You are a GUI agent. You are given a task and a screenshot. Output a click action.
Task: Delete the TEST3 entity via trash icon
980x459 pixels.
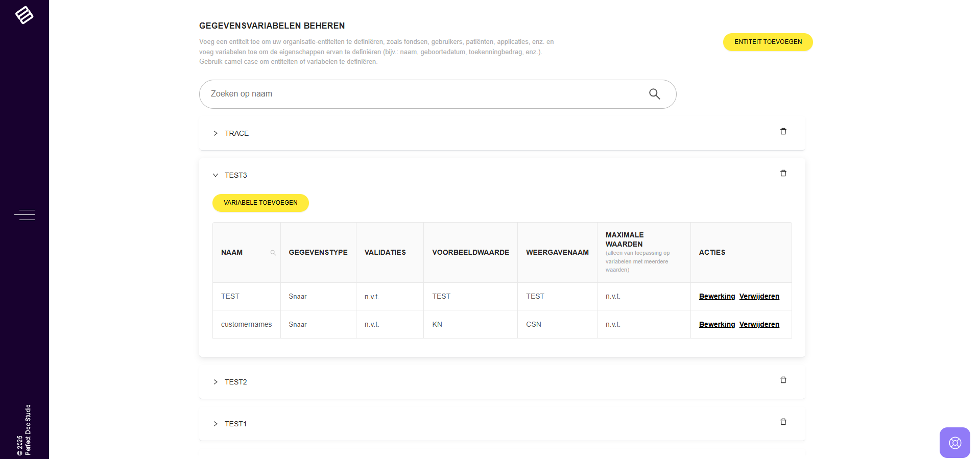pyautogui.click(x=783, y=174)
